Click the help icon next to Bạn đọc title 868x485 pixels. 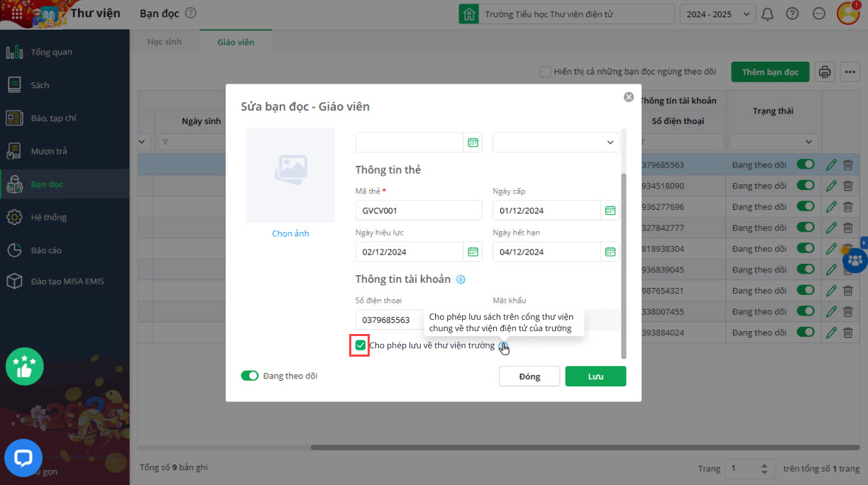click(x=190, y=13)
